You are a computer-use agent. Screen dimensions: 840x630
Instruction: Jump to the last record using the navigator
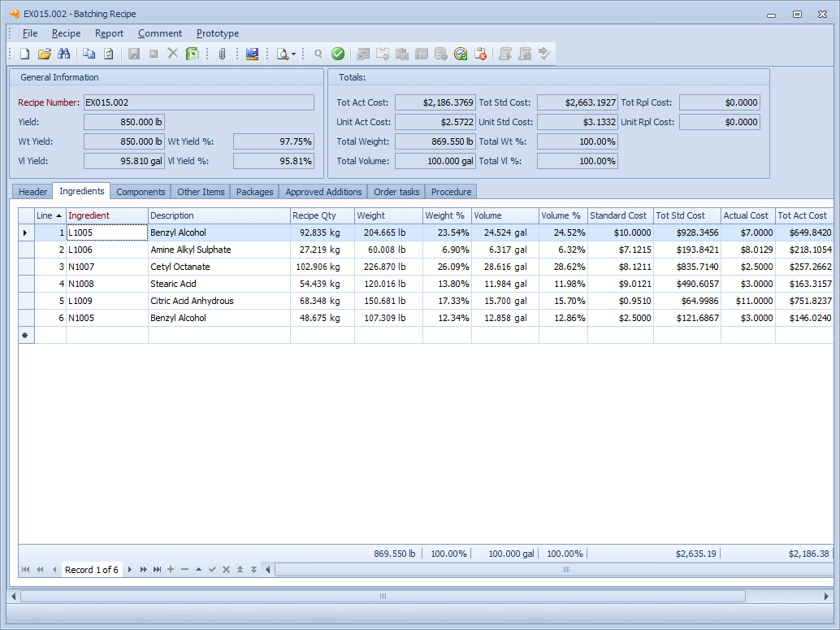[158, 570]
